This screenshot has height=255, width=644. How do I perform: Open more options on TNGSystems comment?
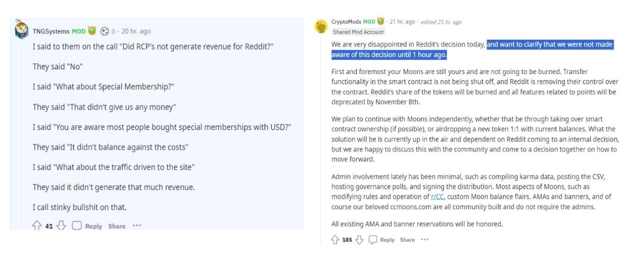click(x=137, y=226)
